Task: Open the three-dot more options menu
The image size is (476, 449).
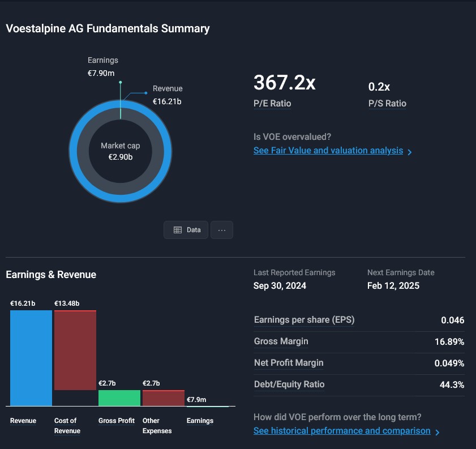Action: [x=222, y=230]
